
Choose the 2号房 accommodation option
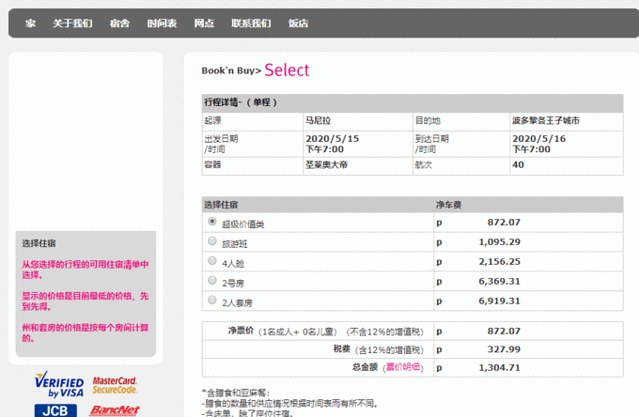click(x=212, y=280)
